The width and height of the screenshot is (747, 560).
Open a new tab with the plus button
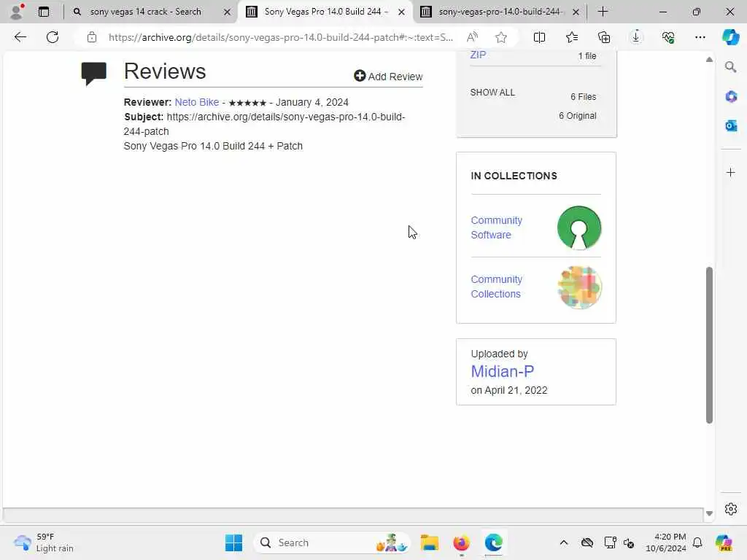tap(603, 12)
